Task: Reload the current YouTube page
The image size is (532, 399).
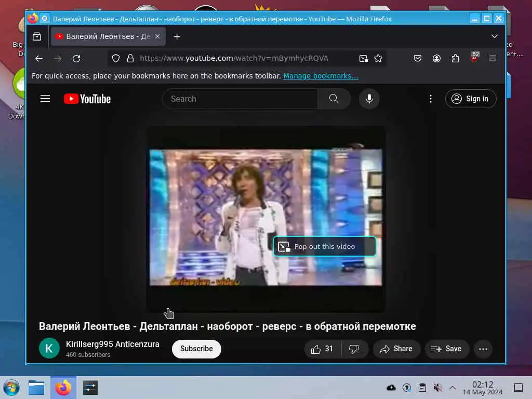Action: pyautogui.click(x=77, y=58)
